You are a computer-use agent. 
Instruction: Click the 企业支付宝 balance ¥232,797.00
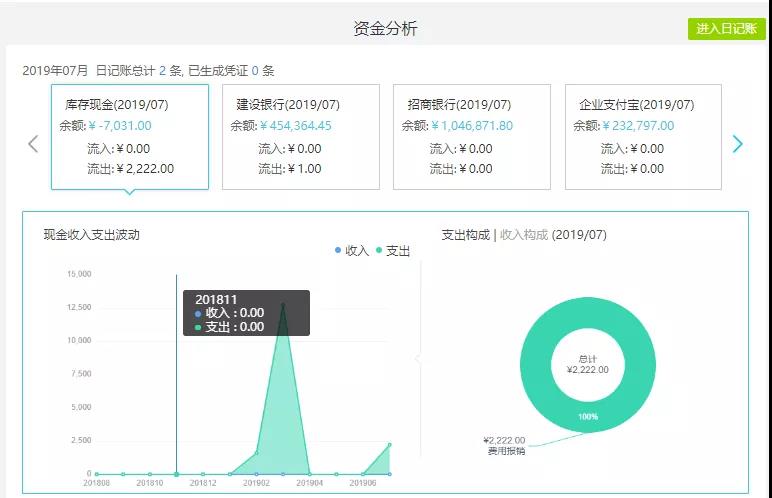click(x=637, y=126)
